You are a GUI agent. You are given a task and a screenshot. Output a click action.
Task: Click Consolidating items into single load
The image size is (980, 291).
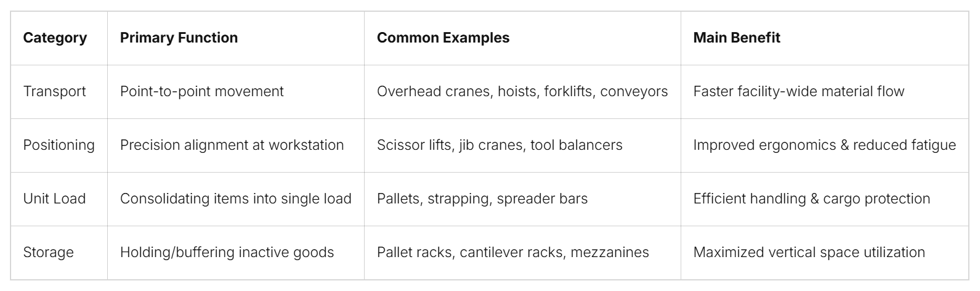(236, 199)
